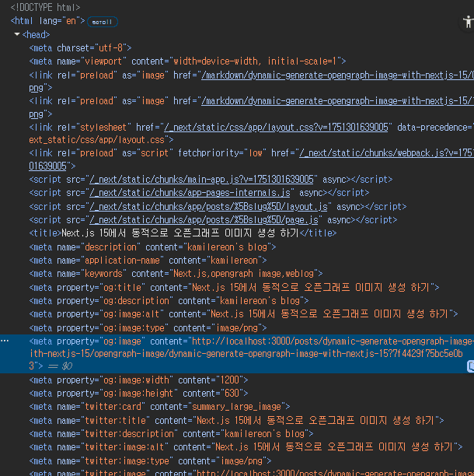Select the meta viewport row
Screen dimensions: 474x476
pyautogui.click(x=187, y=61)
